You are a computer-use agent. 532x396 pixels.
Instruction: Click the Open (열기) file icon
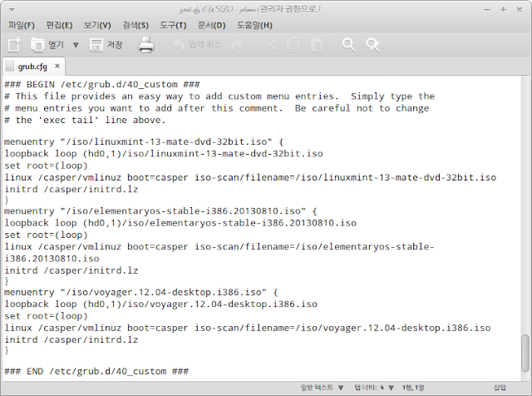(x=37, y=45)
